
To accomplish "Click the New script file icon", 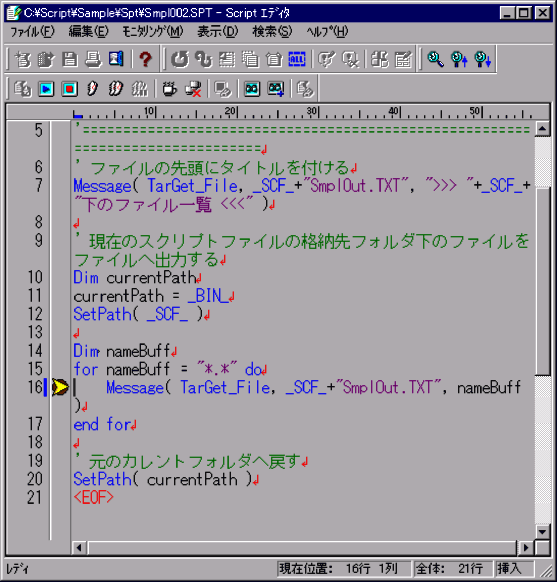I will [x=23, y=59].
